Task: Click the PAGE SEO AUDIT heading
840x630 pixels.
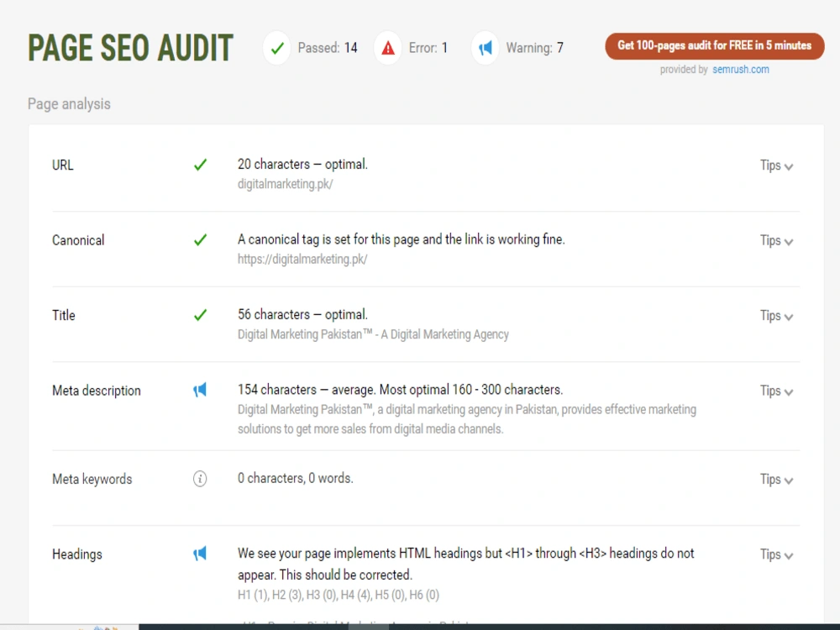Action: (131, 48)
